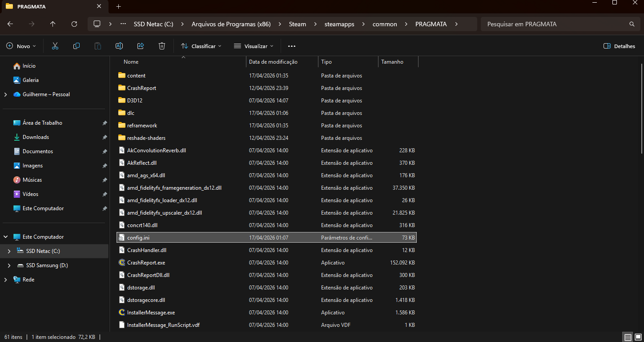Expand the Este Computador tree item
Viewport: 644px width, 342px height.
[5, 236]
